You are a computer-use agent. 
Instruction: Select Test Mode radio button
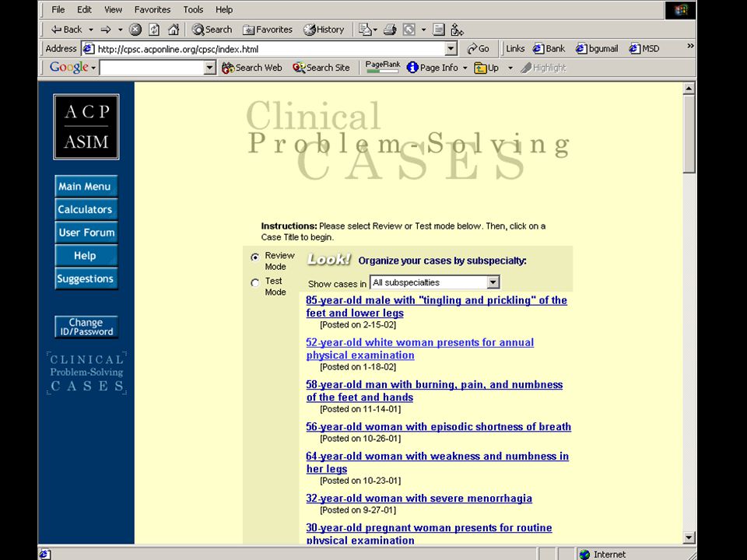255,282
